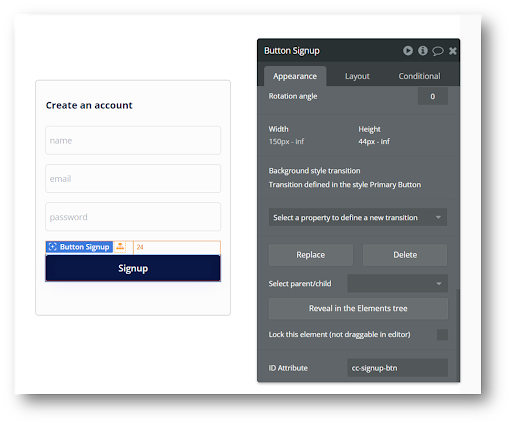Screen dimensions: 512x425
Task: Click Reveal in the Elements tree
Action: 358,308
